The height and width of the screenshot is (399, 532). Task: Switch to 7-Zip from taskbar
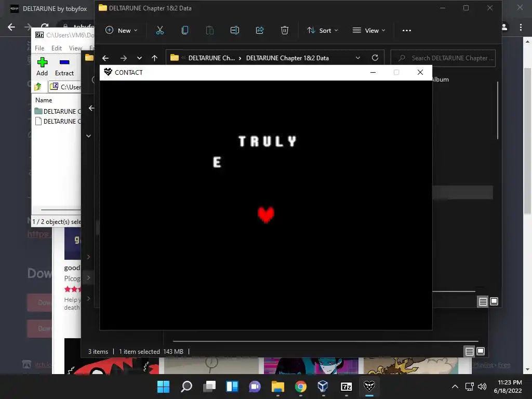tap(346, 387)
